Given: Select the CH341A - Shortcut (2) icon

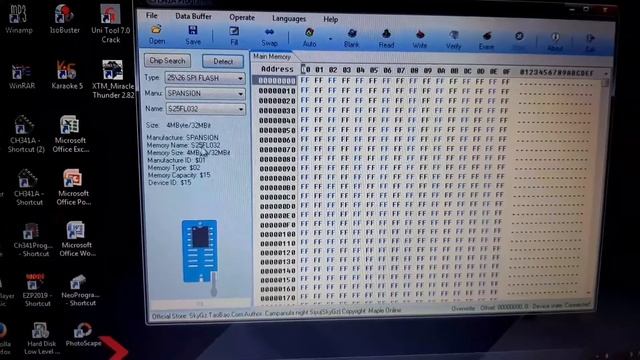Looking at the screenshot, I should [x=26, y=134].
